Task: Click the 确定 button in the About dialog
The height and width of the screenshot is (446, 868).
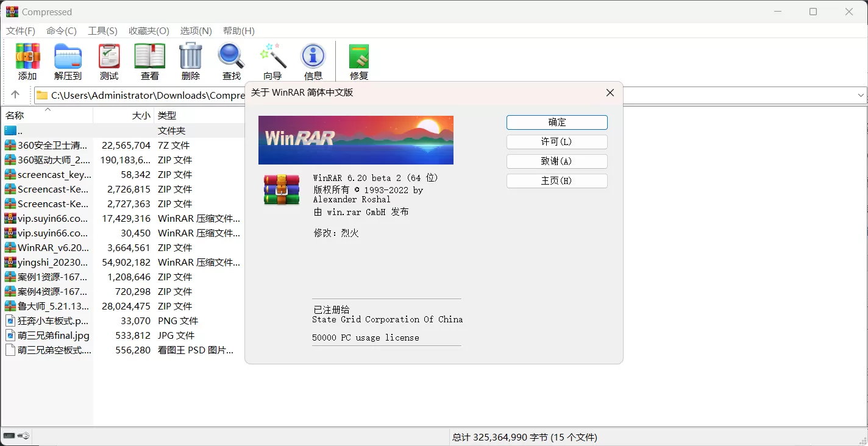Action: (x=557, y=122)
